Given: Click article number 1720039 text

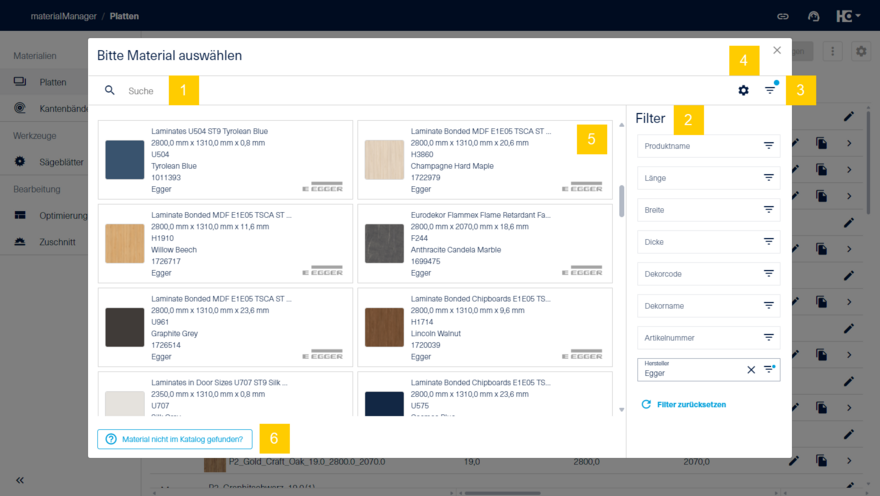Looking at the screenshot, I should point(425,345).
